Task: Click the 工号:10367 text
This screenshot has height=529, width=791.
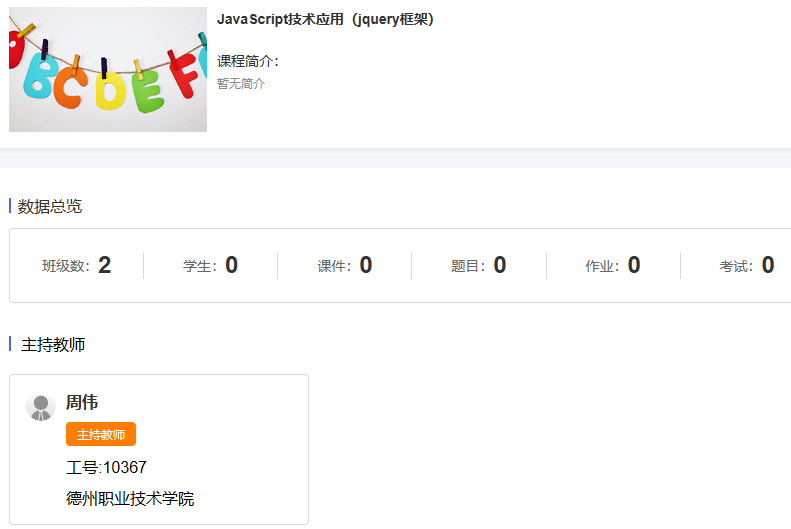Action: tap(106, 467)
